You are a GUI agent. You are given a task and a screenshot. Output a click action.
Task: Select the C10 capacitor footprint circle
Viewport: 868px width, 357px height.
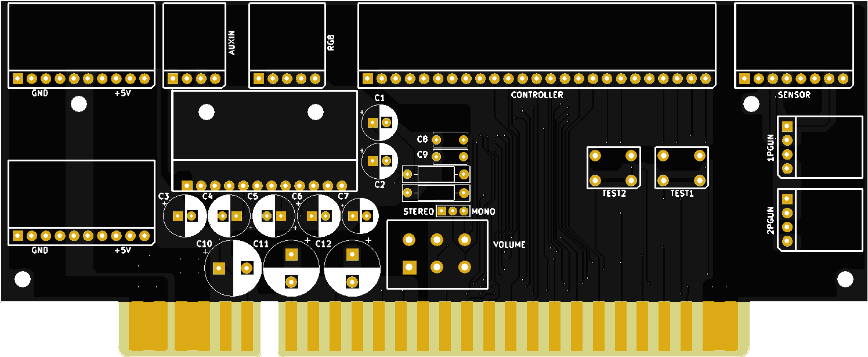[233, 268]
